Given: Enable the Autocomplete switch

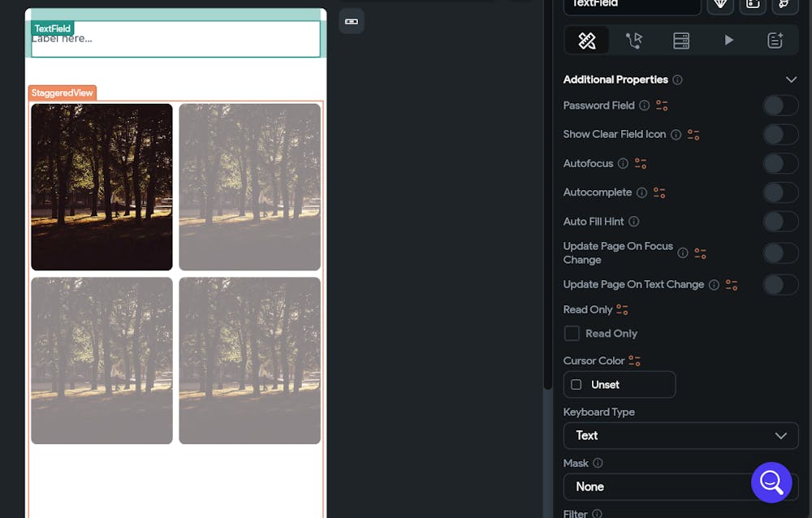Looking at the screenshot, I should [x=781, y=192].
